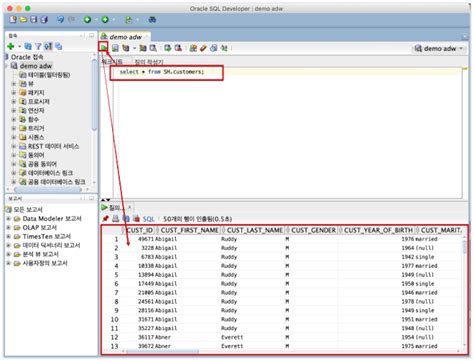Expand the 프로시저 tree node
Image resolution: width=474 pixels, height=361 pixels.
tap(14, 101)
